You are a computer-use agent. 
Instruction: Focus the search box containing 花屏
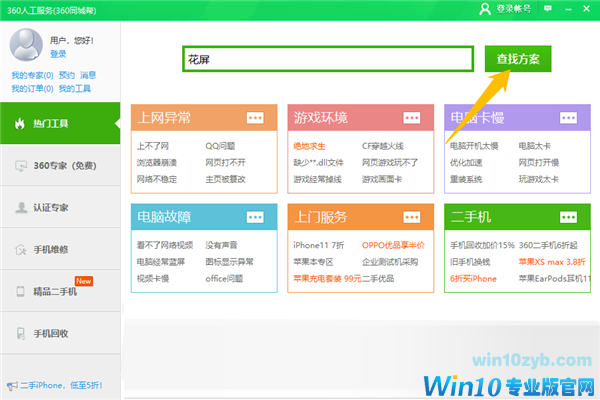(328, 59)
